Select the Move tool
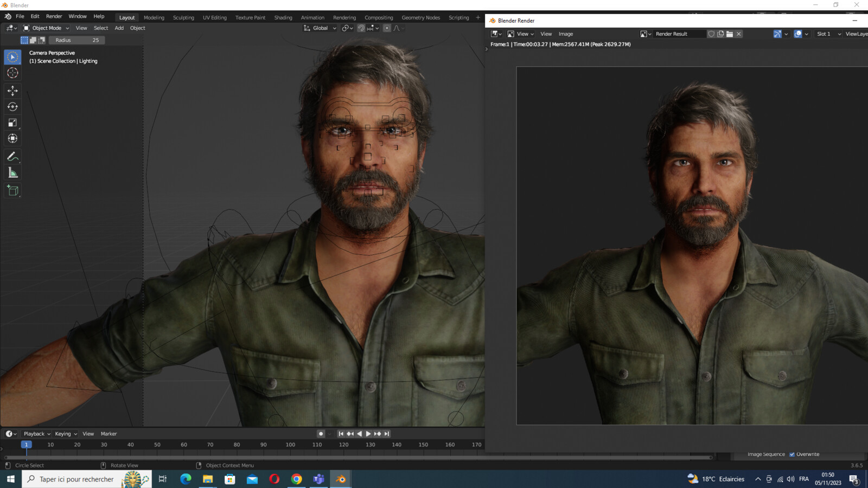This screenshot has height=488, width=868. [x=12, y=91]
